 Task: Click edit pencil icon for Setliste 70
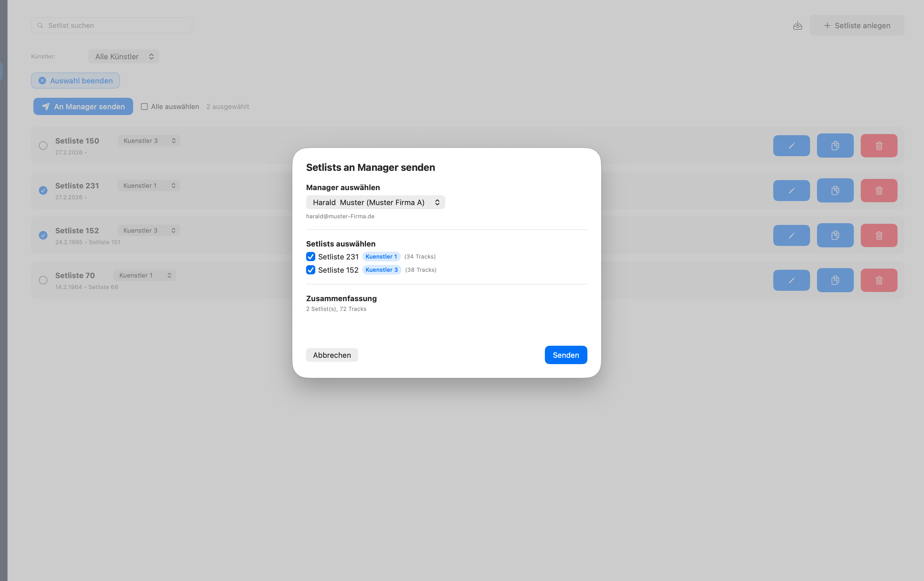tap(791, 280)
